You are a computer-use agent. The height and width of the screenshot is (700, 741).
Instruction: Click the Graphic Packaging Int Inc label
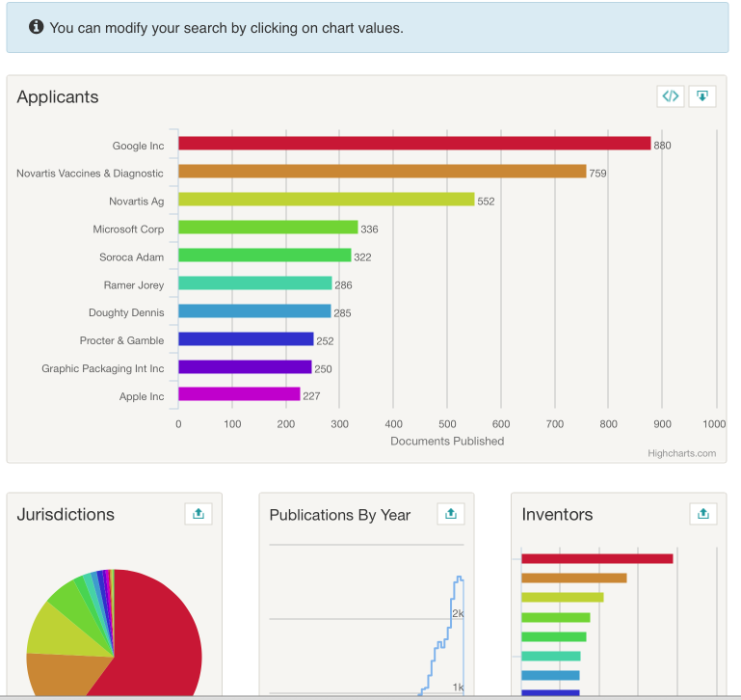tap(102, 368)
